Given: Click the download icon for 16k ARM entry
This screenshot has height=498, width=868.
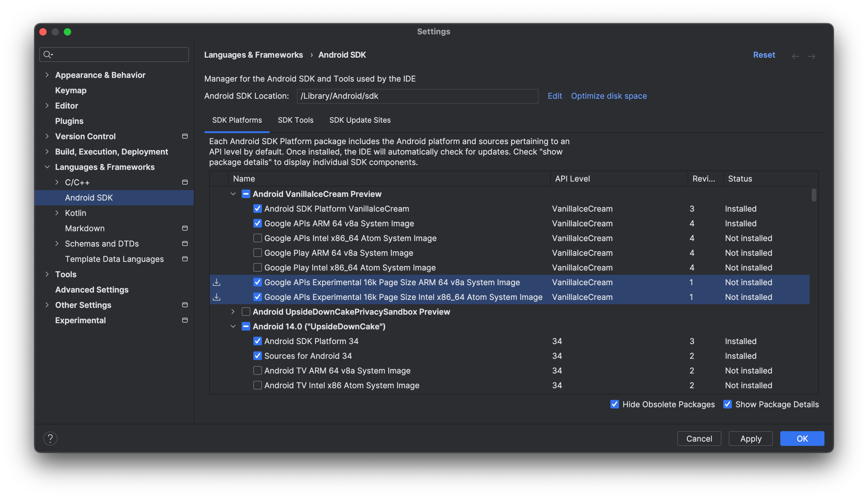Looking at the screenshot, I should [217, 282].
